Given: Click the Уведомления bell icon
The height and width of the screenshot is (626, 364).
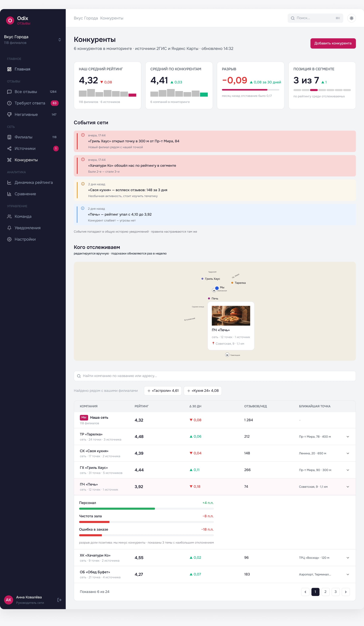Looking at the screenshot, I should point(9,228).
